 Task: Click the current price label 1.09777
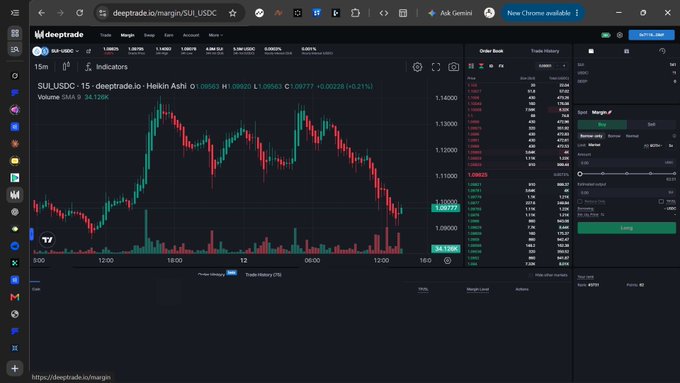(x=445, y=208)
